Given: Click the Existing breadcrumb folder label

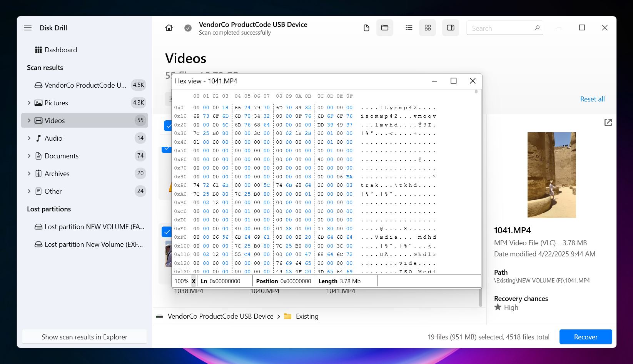Looking at the screenshot, I should pyautogui.click(x=307, y=316).
